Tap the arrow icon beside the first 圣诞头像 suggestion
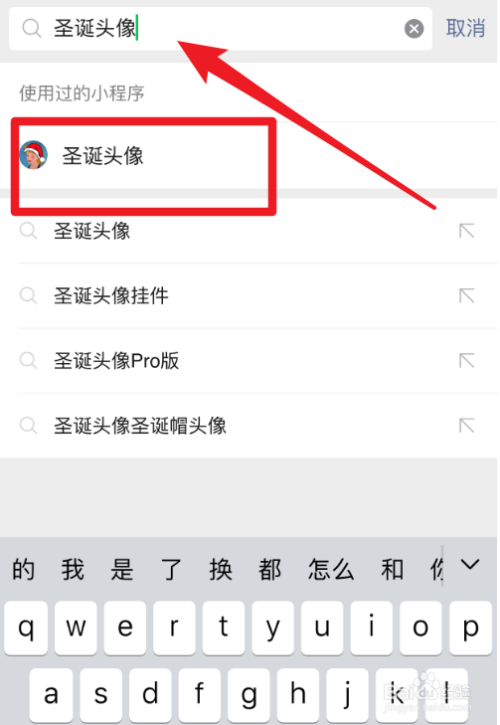 click(467, 231)
